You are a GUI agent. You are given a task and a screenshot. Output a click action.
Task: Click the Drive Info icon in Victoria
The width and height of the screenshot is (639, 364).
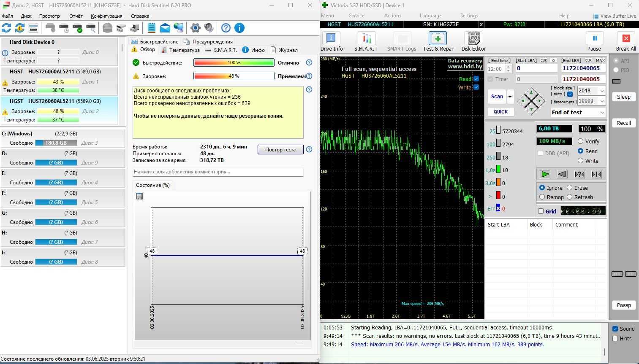click(332, 41)
